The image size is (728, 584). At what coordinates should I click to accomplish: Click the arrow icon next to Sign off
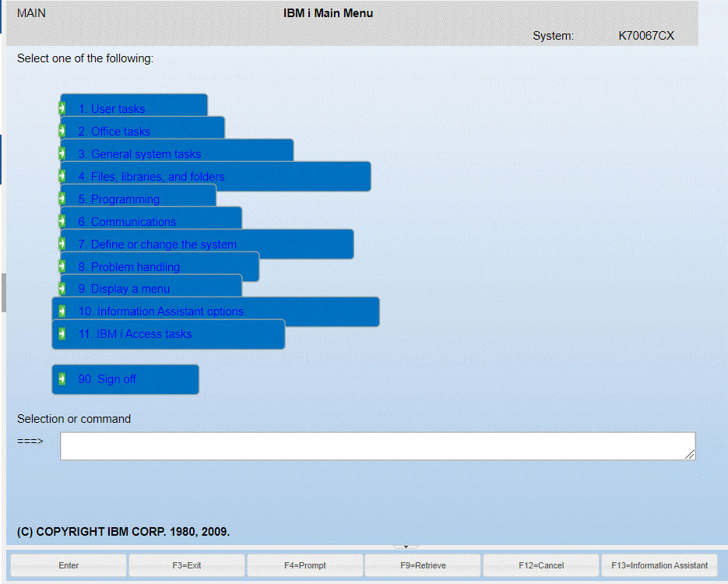(x=62, y=379)
